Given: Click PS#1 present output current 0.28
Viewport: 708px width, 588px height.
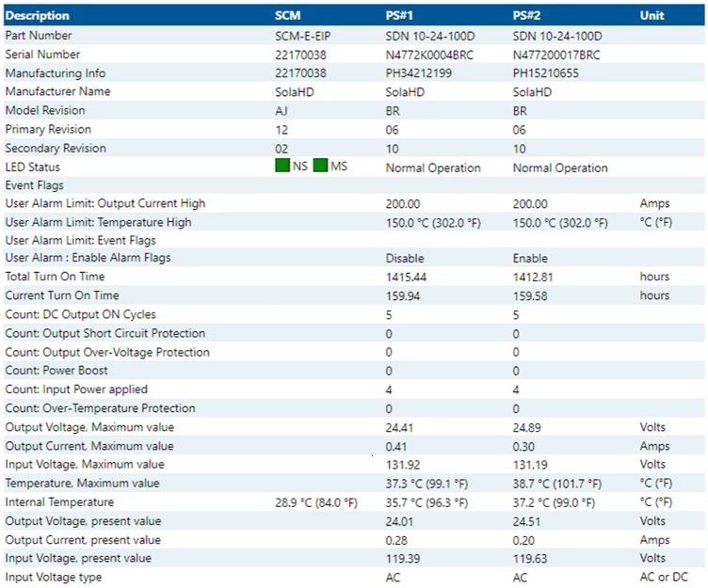Looking at the screenshot, I should point(396,541).
